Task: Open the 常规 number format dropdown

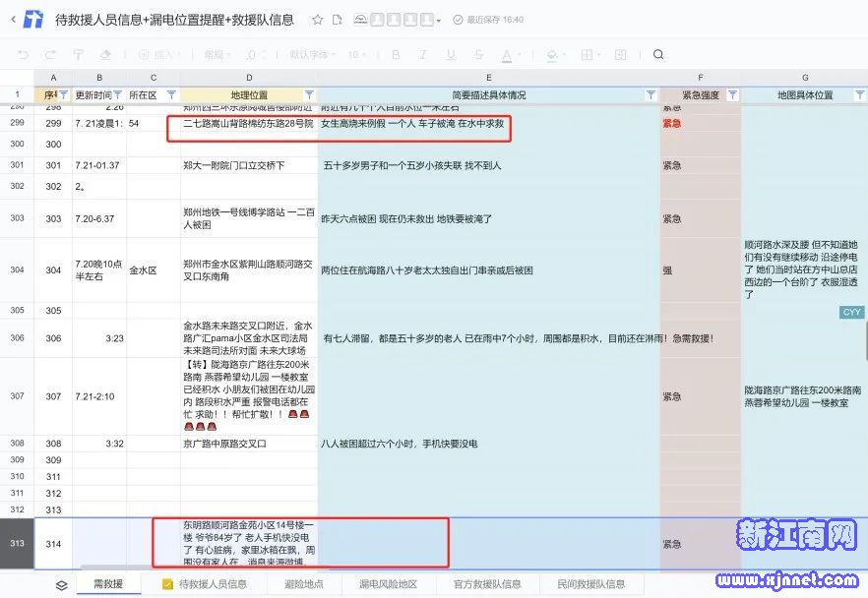Action: [x=217, y=54]
